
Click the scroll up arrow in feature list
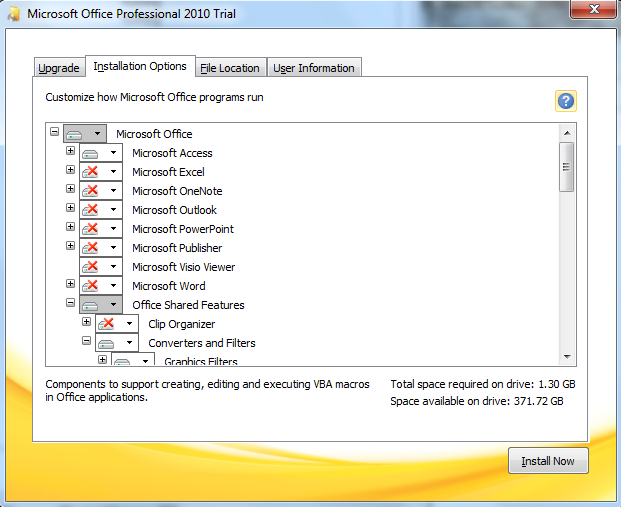click(x=567, y=133)
